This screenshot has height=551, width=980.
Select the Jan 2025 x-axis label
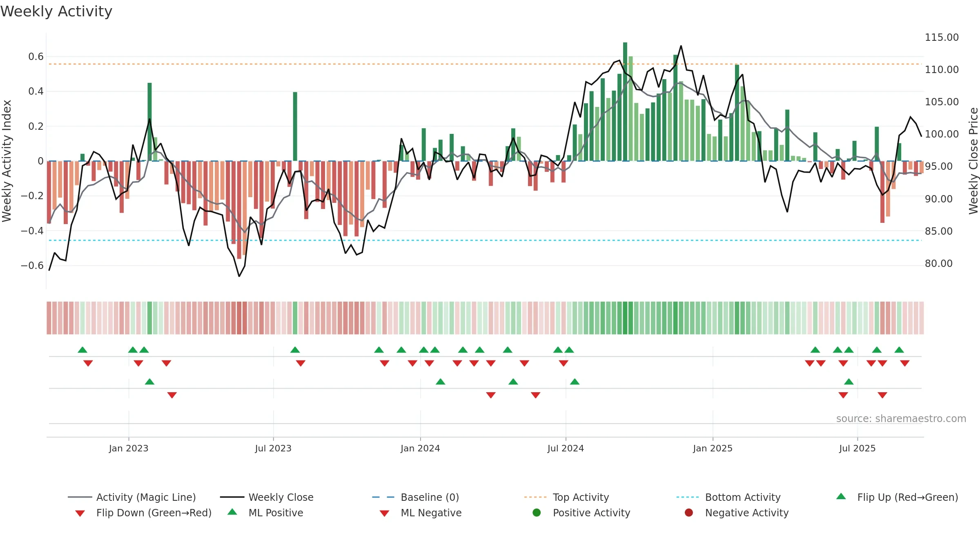(x=713, y=448)
